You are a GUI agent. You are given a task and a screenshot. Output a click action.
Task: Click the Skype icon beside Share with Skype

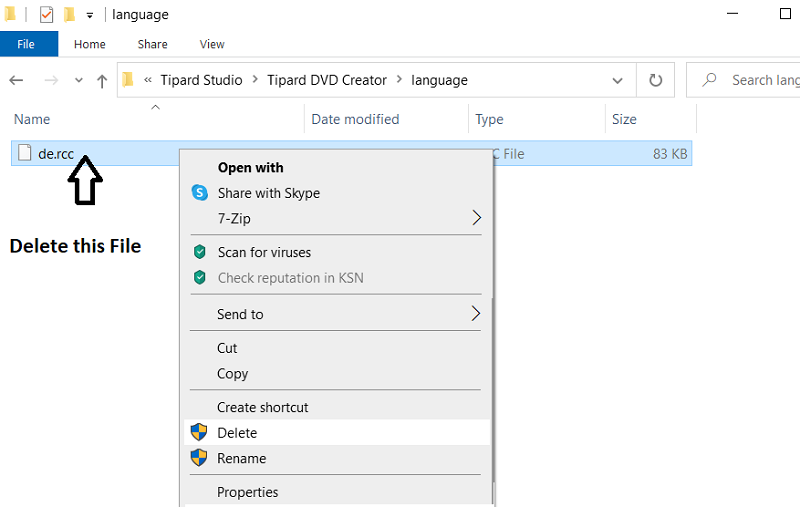199,193
